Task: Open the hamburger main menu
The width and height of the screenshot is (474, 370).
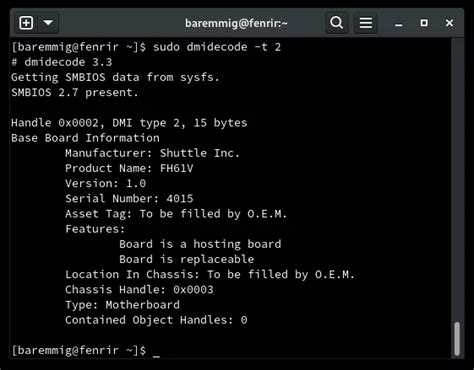Action: point(366,23)
